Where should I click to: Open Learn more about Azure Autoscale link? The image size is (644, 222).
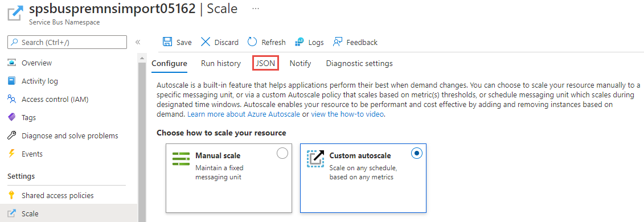(x=244, y=114)
